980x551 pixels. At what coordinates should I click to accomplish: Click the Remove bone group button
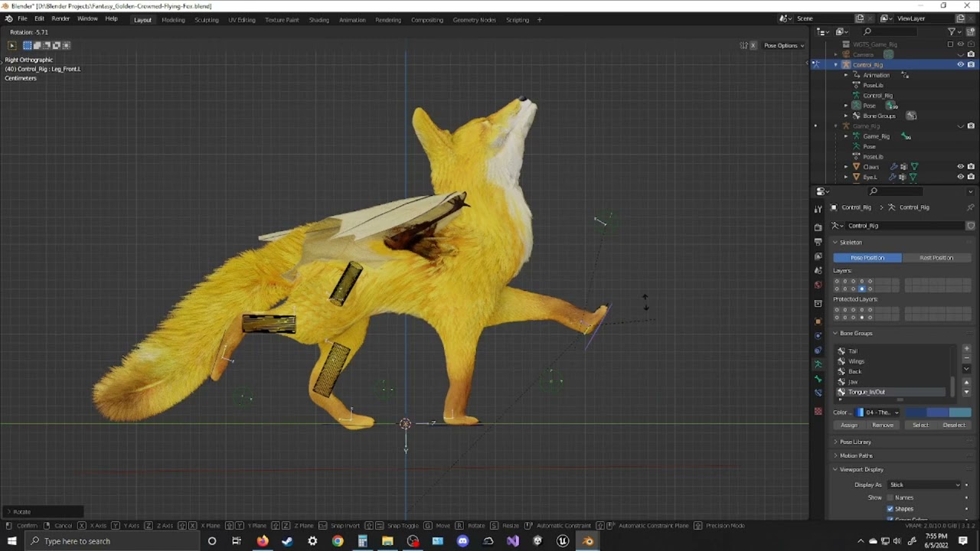pyautogui.click(x=883, y=425)
